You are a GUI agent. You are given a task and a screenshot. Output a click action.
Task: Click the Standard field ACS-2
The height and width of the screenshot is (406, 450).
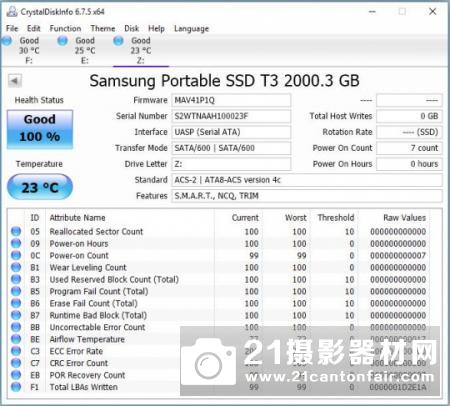(x=307, y=180)
